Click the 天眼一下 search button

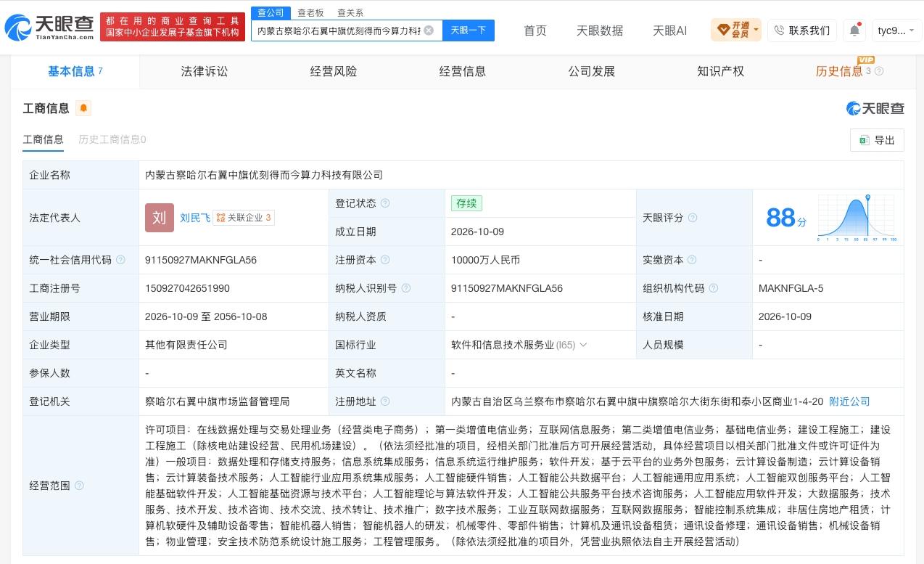[x=469, y=30]
